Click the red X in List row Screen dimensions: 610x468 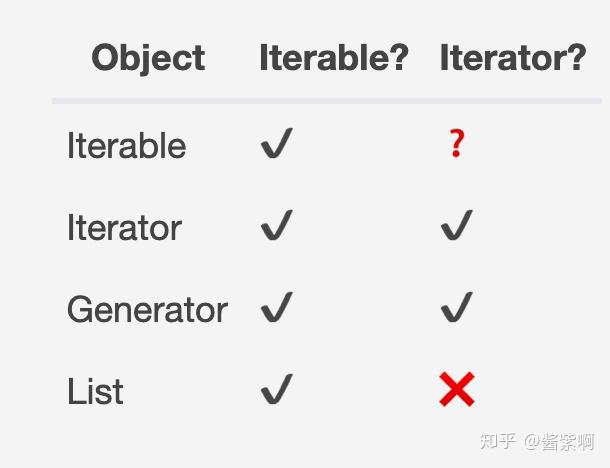point(457,389)
